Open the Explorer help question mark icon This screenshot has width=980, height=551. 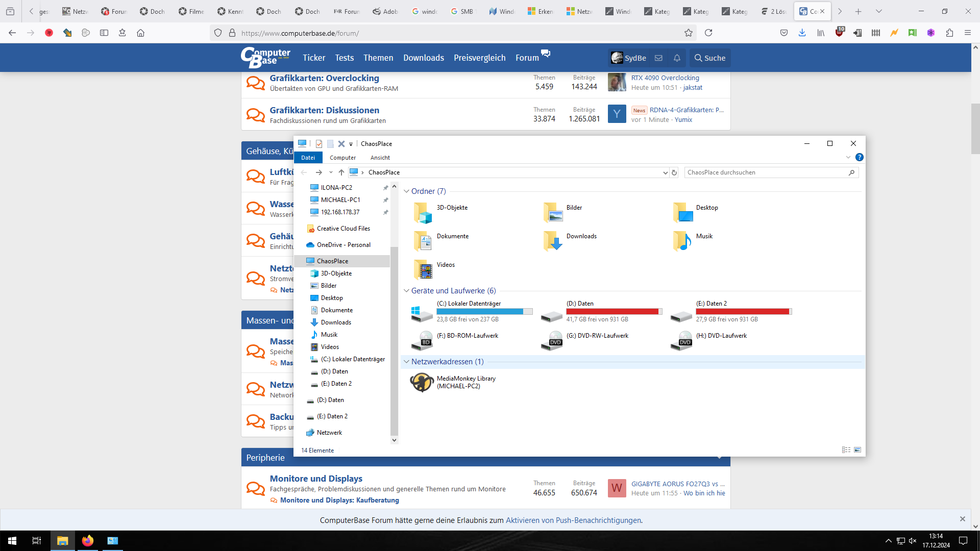859,157
